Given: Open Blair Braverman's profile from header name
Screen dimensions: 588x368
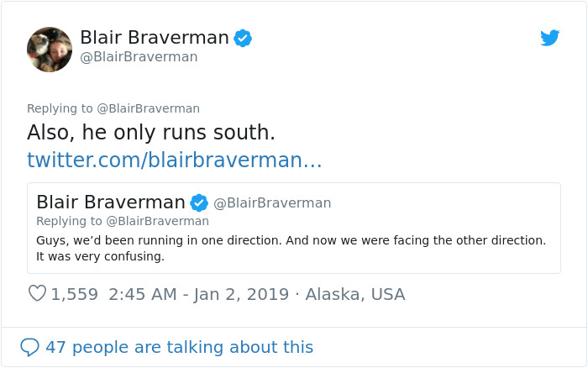Looking at the screenshot, I should tap(155, 38).
